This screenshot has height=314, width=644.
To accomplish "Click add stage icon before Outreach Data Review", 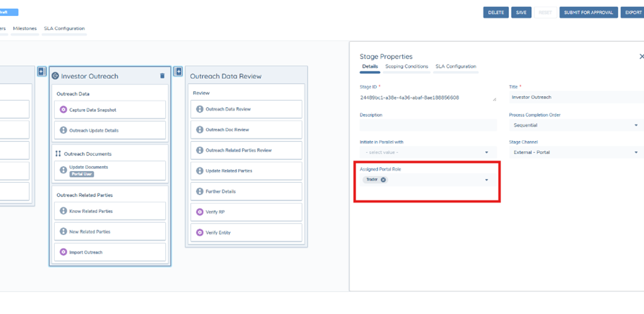I will [178, 71].
